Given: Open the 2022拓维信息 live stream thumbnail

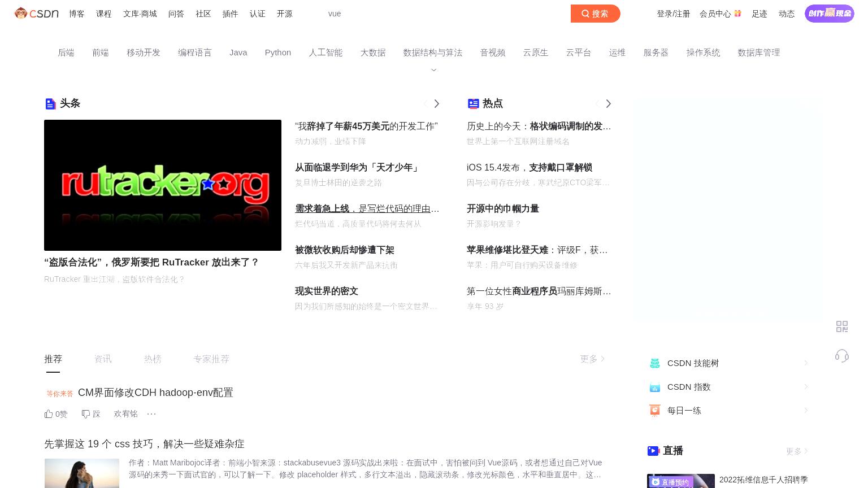Looking at the screenshot, I should [681, 481].
